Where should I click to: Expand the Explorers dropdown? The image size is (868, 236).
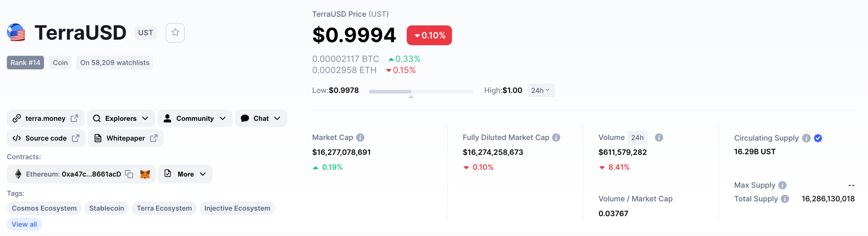coord(121,119)
